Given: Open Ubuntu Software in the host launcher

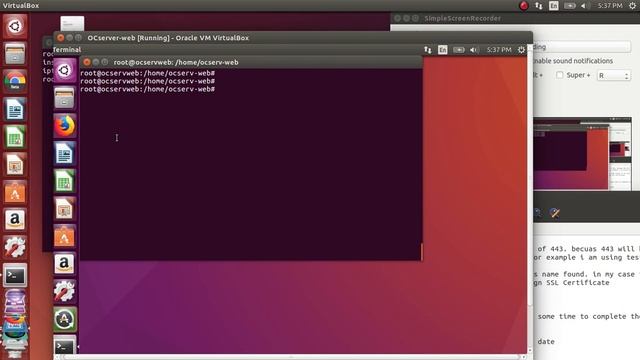Looking at the screenshot, I should click(15, 192).
